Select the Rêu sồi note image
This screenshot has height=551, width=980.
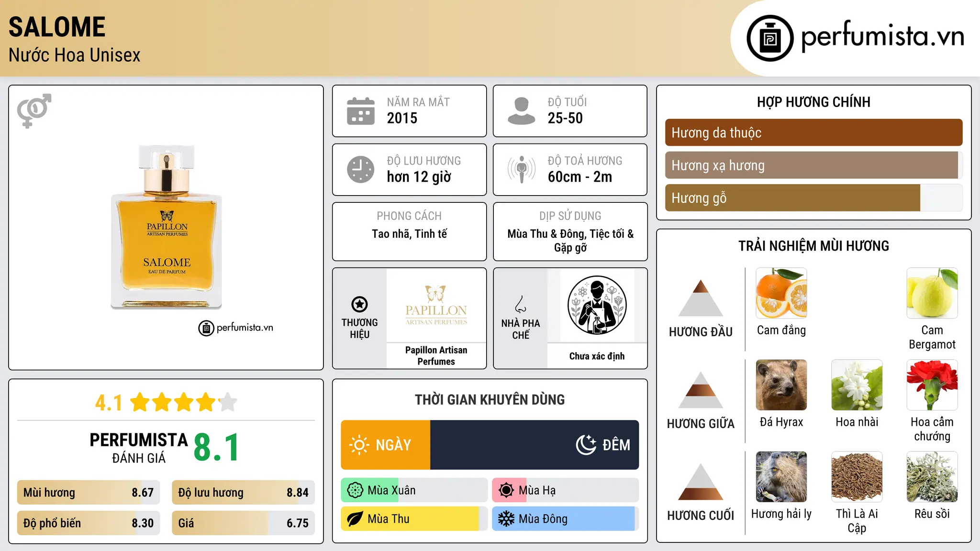tap(932, 477)
